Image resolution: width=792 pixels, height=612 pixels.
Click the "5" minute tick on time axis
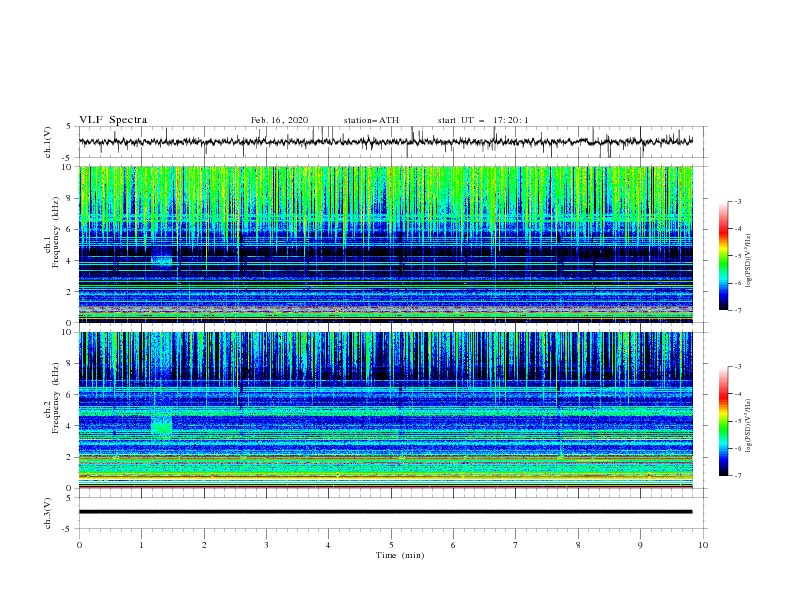[x=391, y=545]
